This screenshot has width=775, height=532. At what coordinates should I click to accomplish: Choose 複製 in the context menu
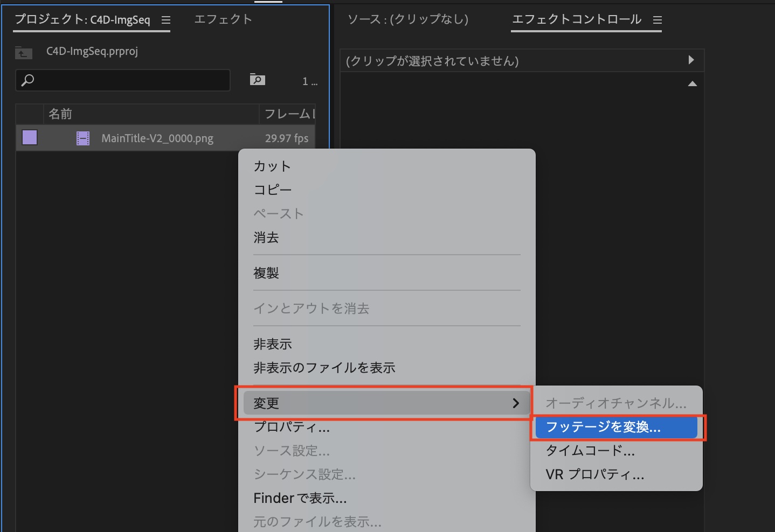coord(266,273)
